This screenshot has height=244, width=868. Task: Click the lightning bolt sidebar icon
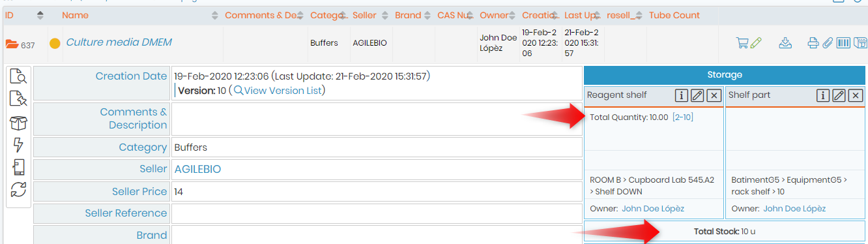coord(18,145)
